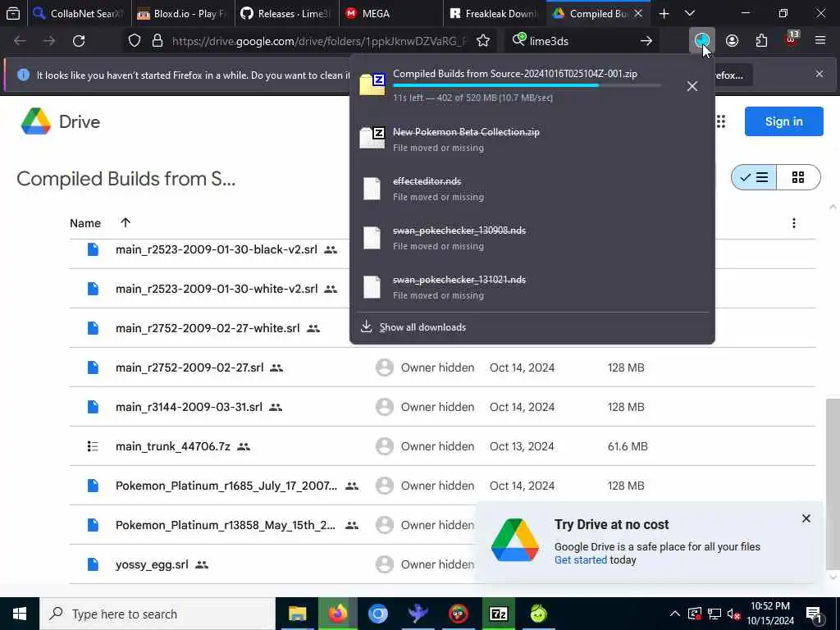This screenshot has height=630, width=840.
Task: Dismiss the Firefox refresh notification bar
Action: [x=819, y=74]
